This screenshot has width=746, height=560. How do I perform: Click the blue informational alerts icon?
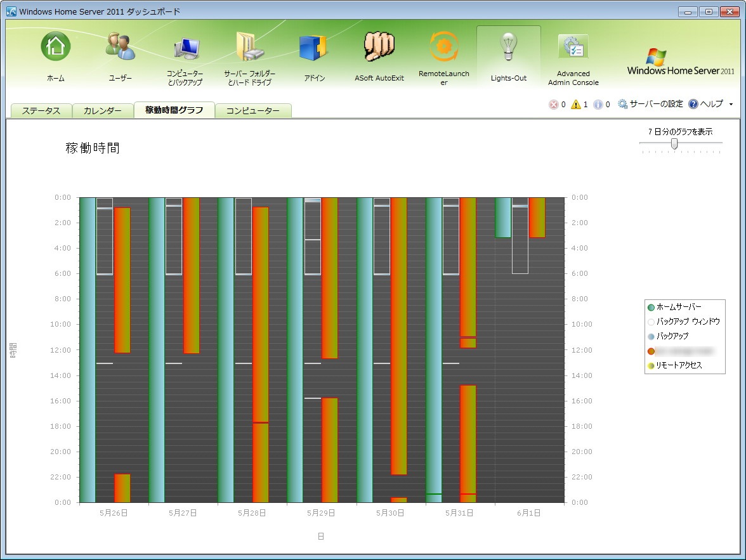(x=598, y=104)
